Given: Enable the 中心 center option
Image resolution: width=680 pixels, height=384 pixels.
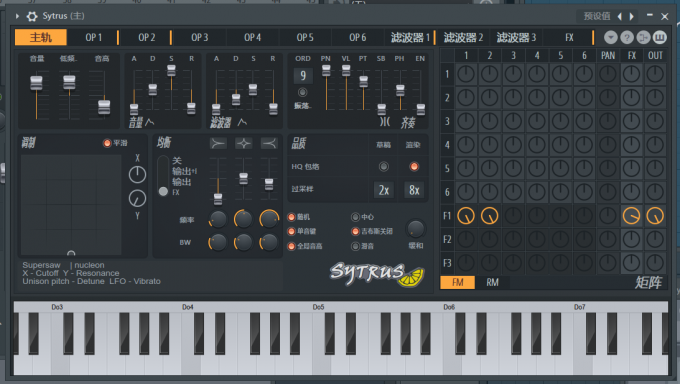Looking at the screenshot, I should click(x=355, y=217).
